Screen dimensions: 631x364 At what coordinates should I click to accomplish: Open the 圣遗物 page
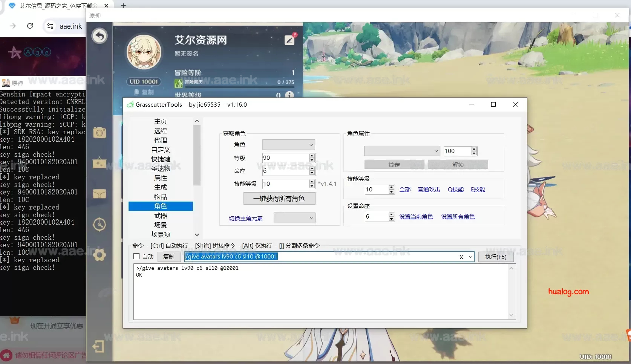click(161, 168)
